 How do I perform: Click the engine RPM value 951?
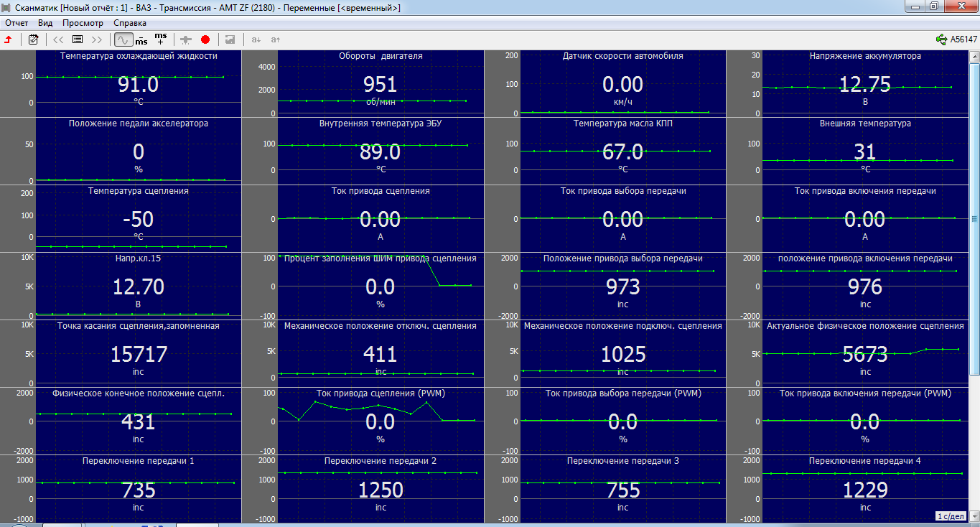pyautogui.click(x=381, y=85)
